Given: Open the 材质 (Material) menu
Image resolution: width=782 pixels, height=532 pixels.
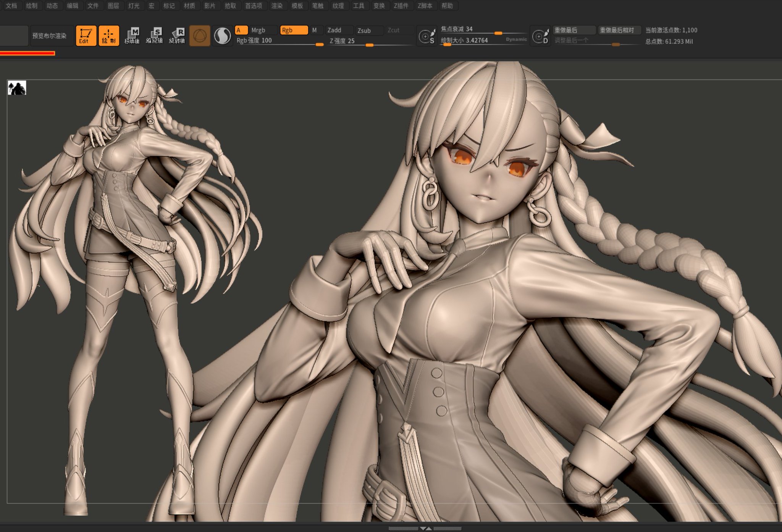Looking at the screenshot, I should [x=189, y=6].
